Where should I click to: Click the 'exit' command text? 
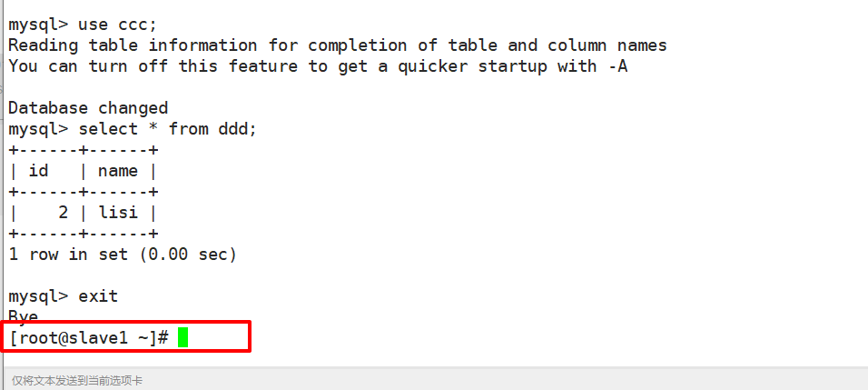[98, 296]
